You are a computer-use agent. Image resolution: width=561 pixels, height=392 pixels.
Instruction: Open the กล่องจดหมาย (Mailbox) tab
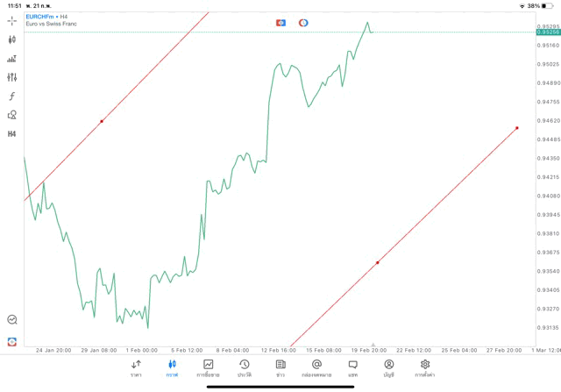tap(316, 367)
